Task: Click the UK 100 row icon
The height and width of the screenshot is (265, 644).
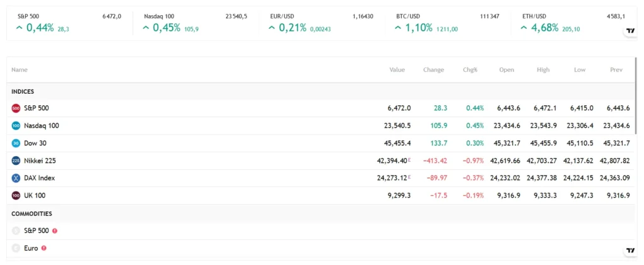Action: [x=16, y=196]
